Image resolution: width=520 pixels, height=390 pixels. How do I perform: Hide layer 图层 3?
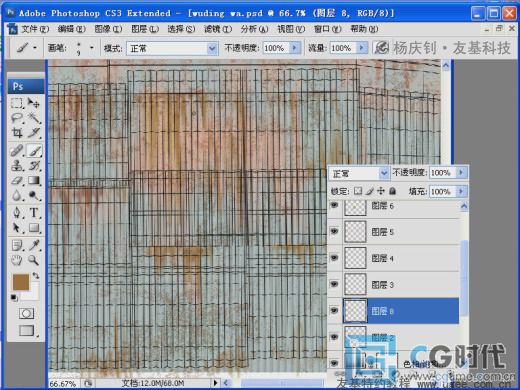334,284
